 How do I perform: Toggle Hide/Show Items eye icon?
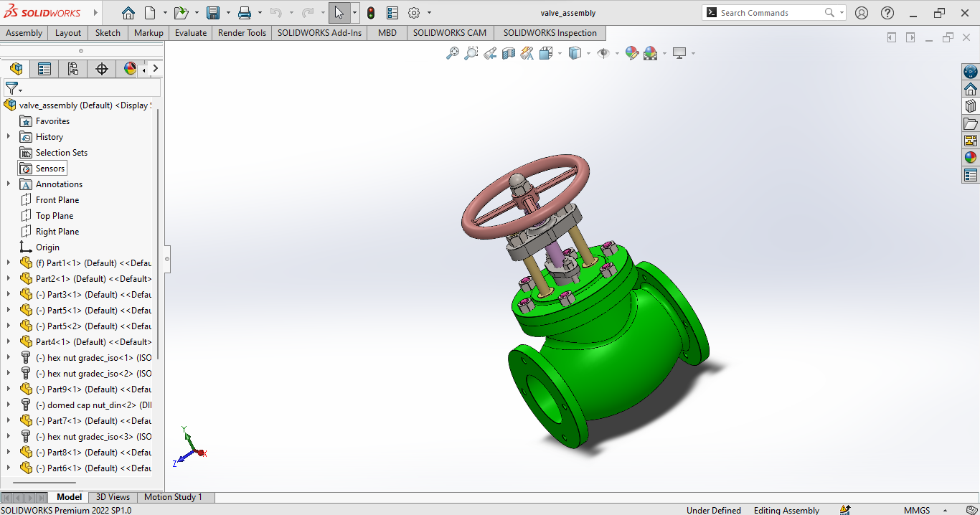pyautogui.click(x=603, y=53)
